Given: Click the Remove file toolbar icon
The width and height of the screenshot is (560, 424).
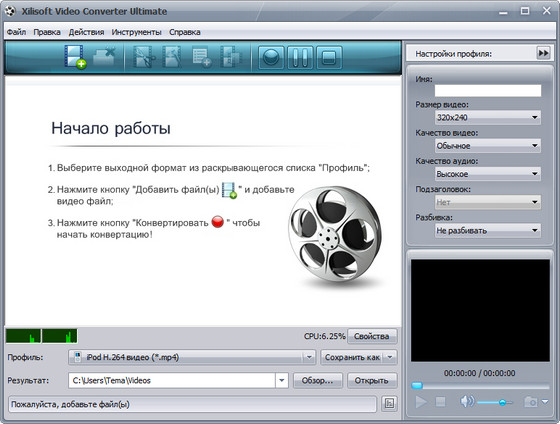Looking at the screenshot, I should [x=104, y=56].
